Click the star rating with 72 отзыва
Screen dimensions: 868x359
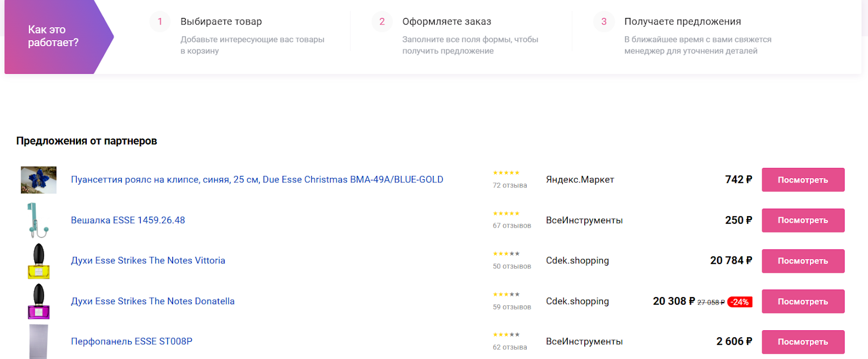(x=506, y=173)
